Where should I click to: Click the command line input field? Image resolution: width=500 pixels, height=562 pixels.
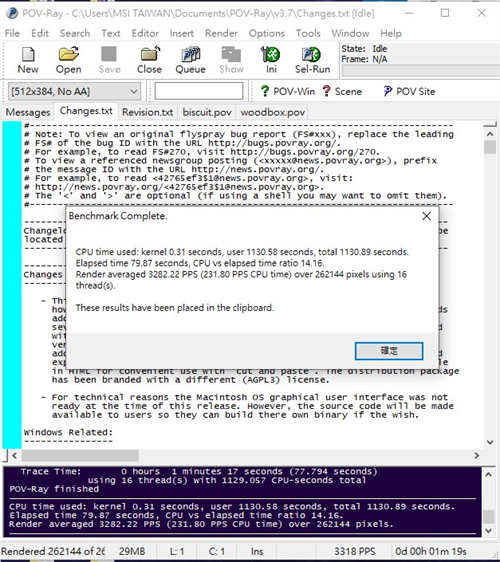pos(199,91)
